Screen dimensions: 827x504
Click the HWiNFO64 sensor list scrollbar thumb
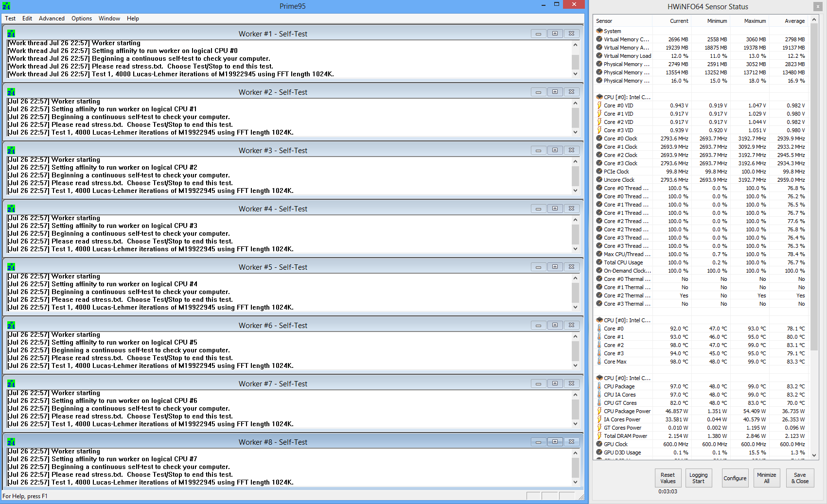814,187
